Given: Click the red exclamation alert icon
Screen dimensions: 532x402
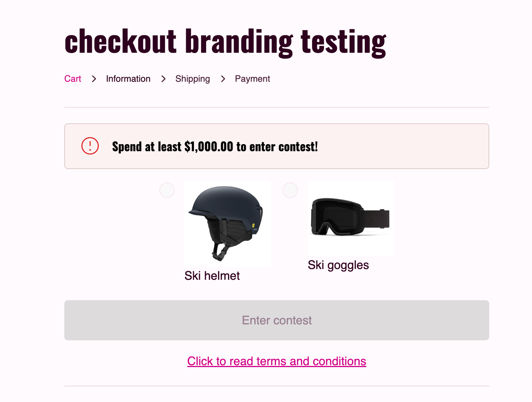Looking at the screenshot, I should pos(90,146).
